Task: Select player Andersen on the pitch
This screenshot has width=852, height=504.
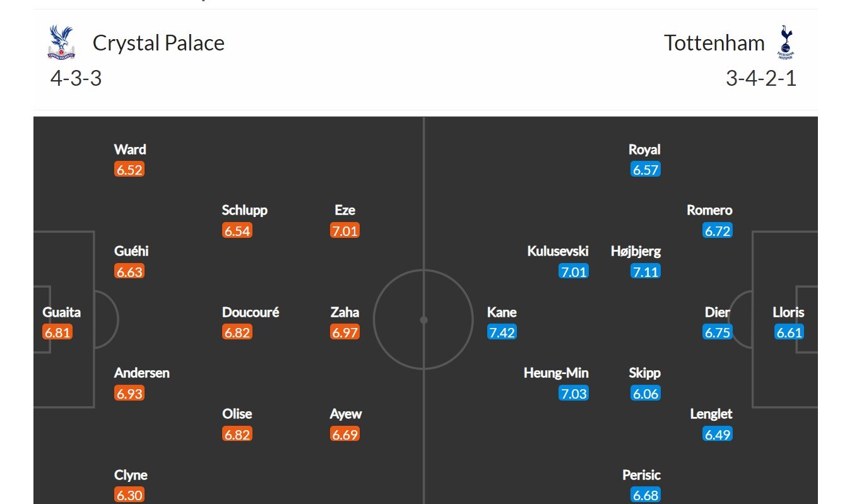Action: pos(141,373)
